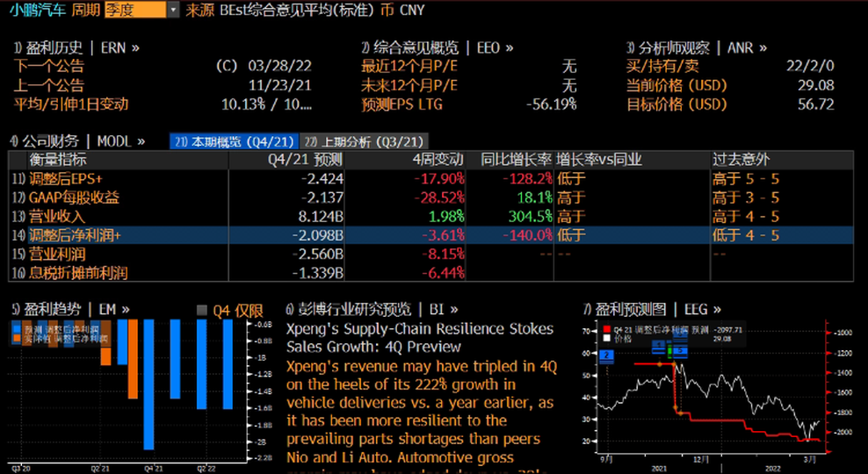Click buy/hold/sell value 22/2/0
Image resolution: width=868 pixels, height=474 pixels.
click(x=810, y=67)
